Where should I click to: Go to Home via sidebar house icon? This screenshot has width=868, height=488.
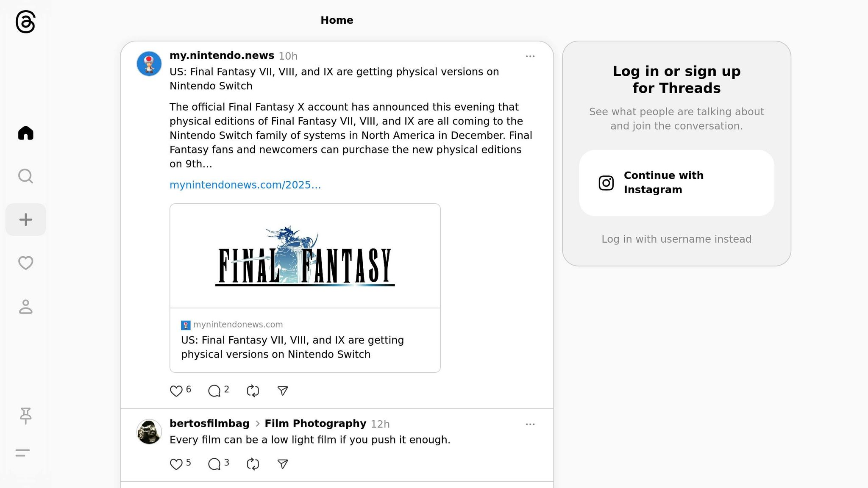[x=26, y=133]
